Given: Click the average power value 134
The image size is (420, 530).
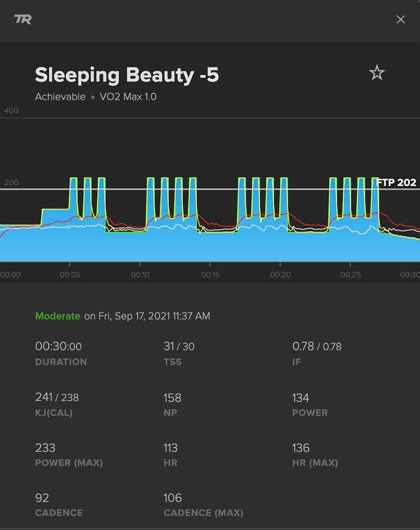Looking at the screenshot, I should point(301,398).
